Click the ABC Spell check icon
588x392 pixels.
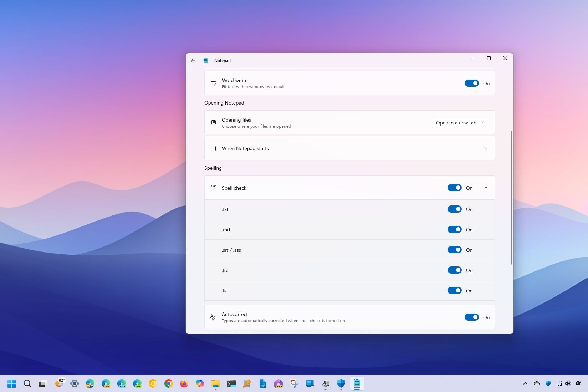(x=213, y=187)
